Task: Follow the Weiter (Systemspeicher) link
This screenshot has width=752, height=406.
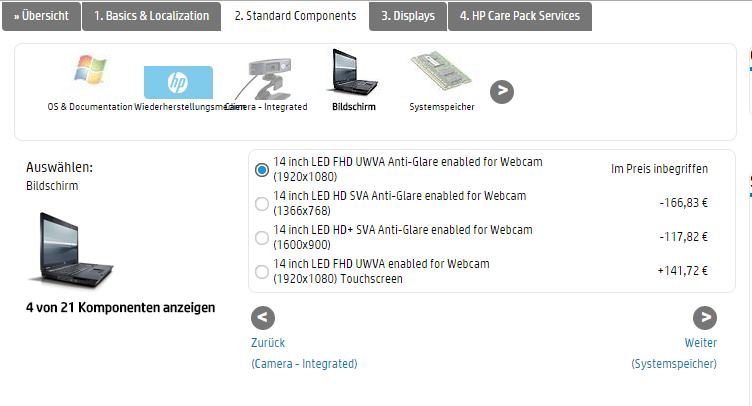Action: pyautogui.click(x=674, y=353)
